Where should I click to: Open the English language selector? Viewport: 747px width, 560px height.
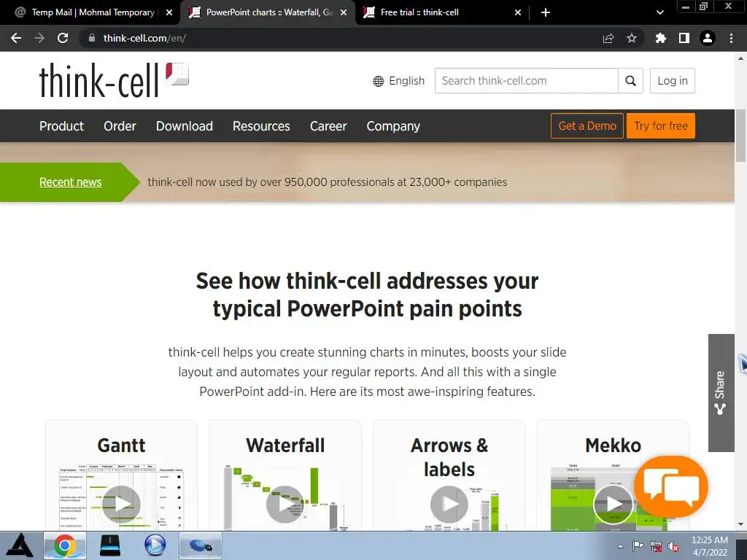(x=399, y=81)
